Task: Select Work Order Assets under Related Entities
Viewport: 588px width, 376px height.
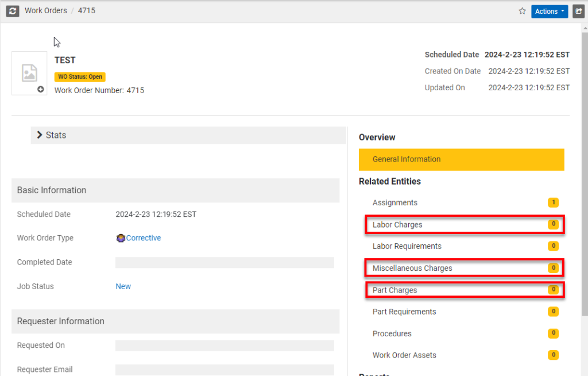Action: [403, 355]
